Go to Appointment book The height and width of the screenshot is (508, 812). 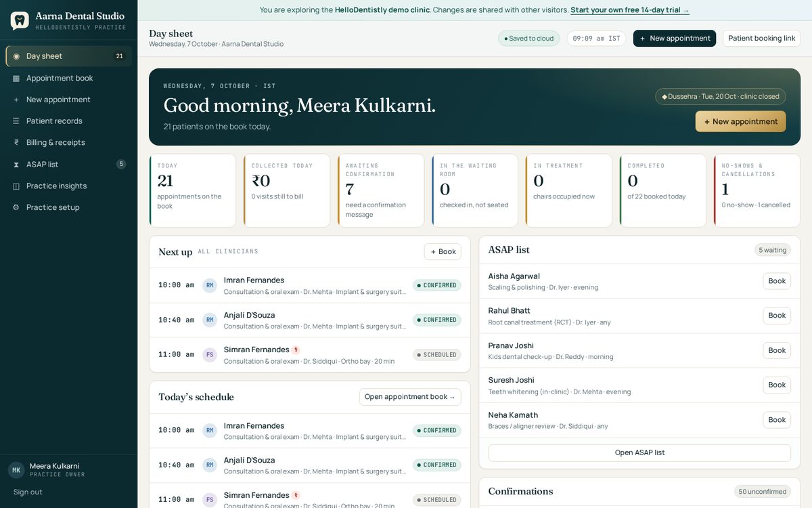point(68,78)
